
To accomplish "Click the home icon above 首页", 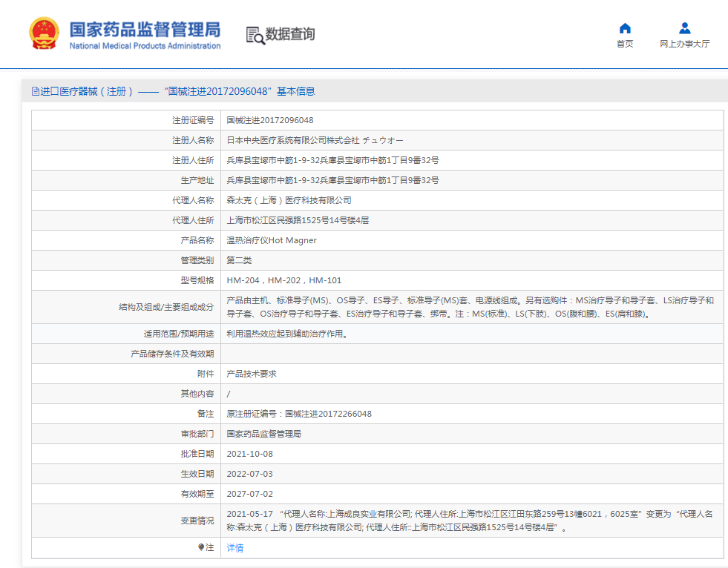I will pyautogui.click(x=625, y=28).
